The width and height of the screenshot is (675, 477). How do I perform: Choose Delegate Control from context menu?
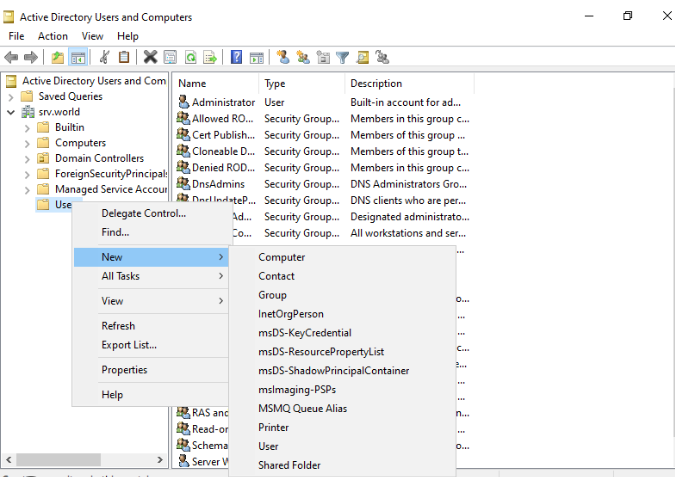pos(151,213)
